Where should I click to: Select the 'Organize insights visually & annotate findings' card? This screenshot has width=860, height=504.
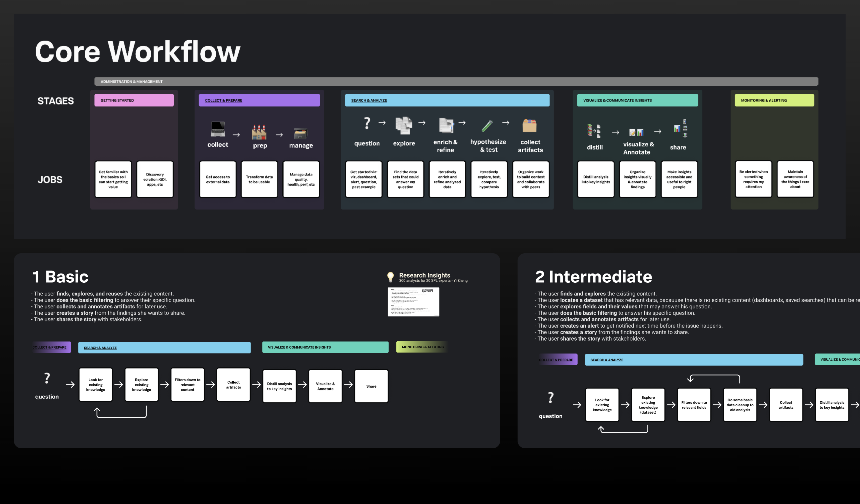click(x=637, y=180)
